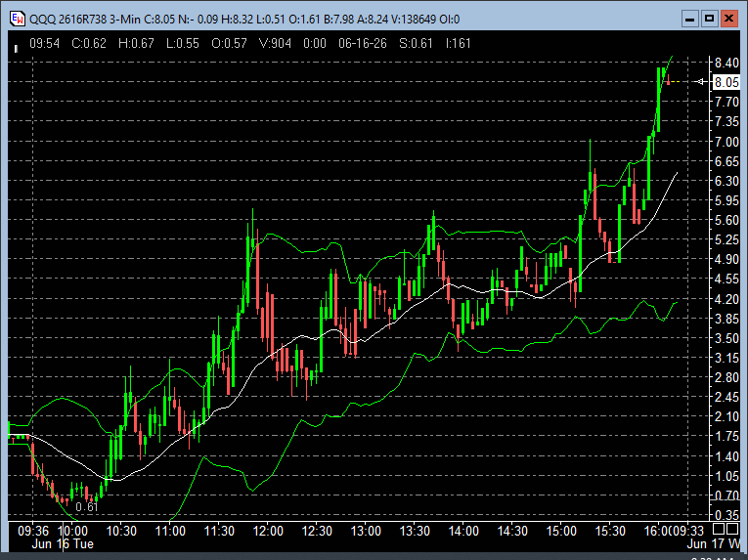Click the 0:00 readout in data bar
The height and width of the screenshot is (560, 748).
point(315,43)
